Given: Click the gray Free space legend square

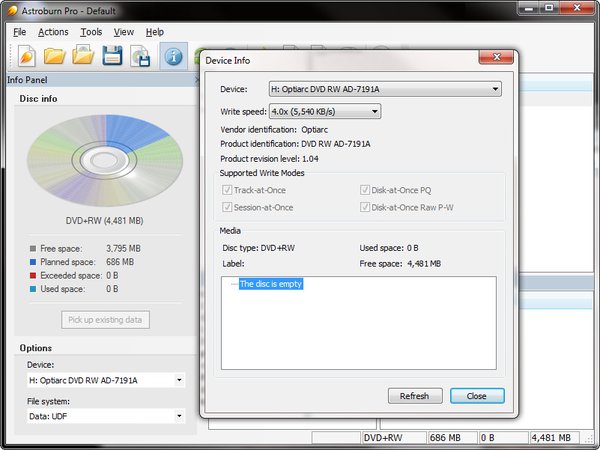Looking at the screenshot, I should click(x=33, y=249).
